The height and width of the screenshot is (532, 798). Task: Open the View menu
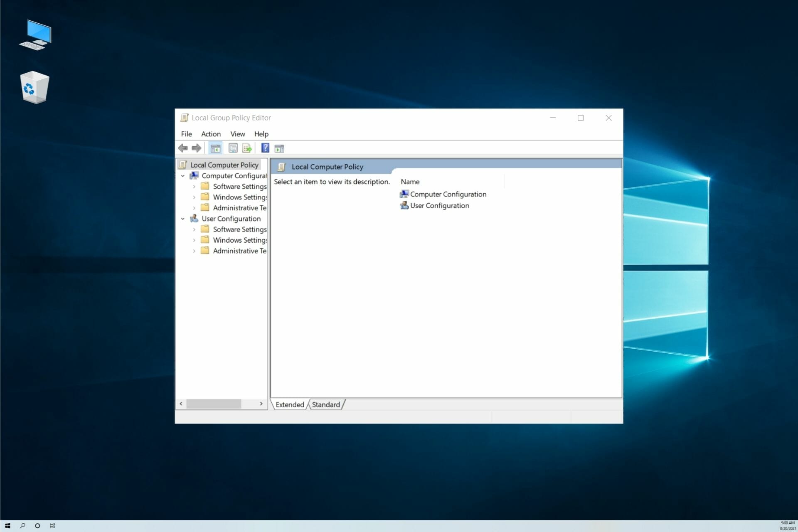237,134
